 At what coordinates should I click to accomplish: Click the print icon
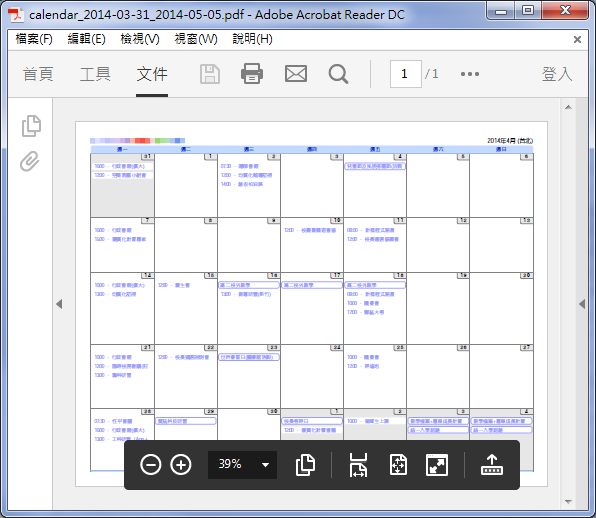[x=252, y=74]
